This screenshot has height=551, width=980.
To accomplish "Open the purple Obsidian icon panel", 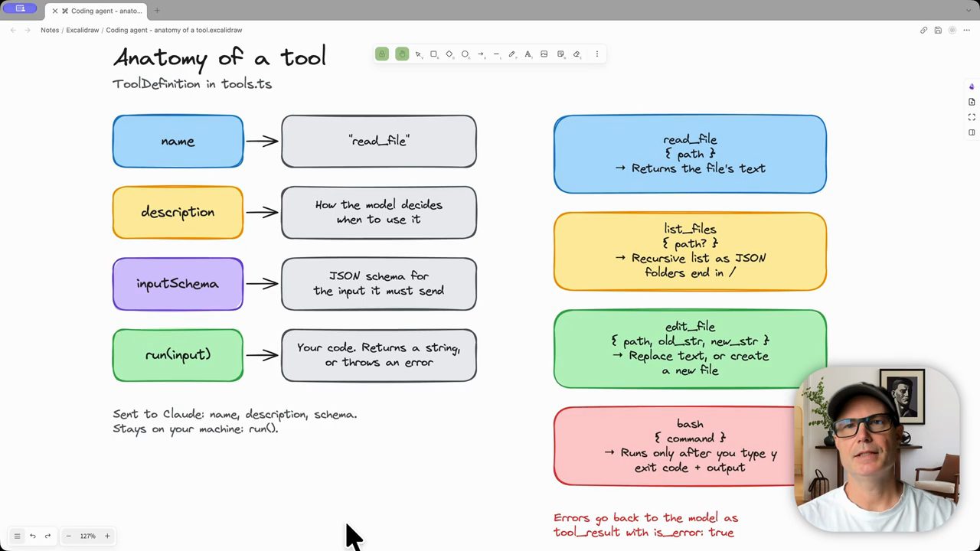I will 972,86.
